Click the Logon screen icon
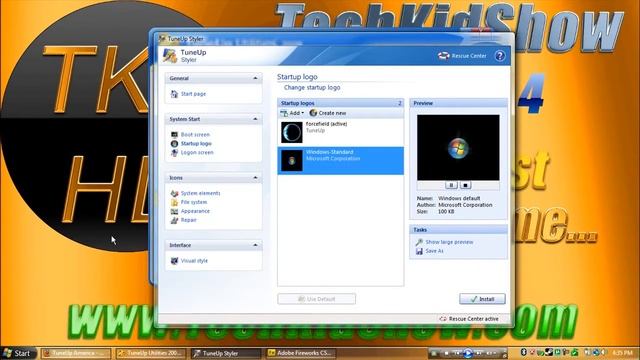 [x=174, y=153]
